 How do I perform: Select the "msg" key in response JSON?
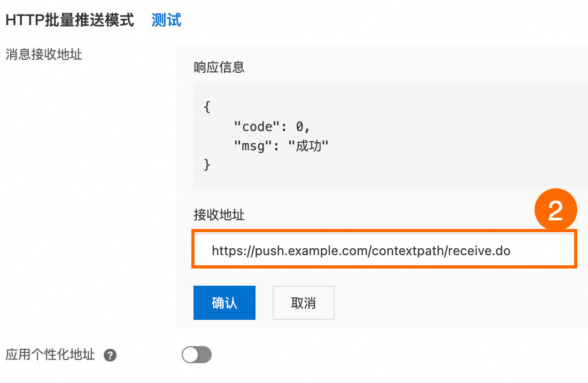(x=252, y=145)
